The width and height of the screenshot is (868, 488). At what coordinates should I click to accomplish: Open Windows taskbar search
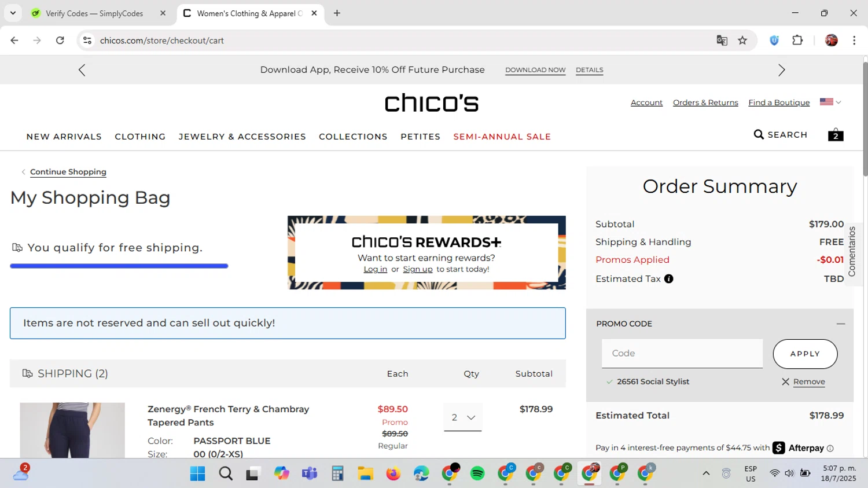click(x=226, y=474)
